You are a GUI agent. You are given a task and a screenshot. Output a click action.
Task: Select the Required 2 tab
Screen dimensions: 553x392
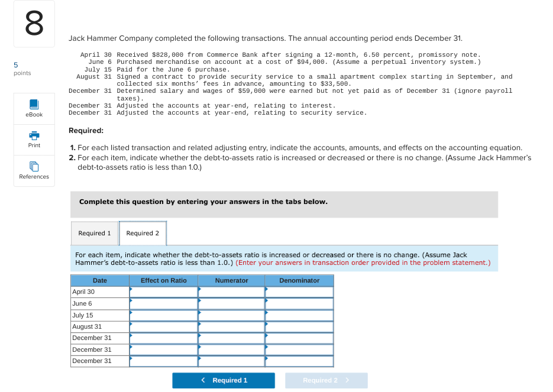[x=143, y=233]
